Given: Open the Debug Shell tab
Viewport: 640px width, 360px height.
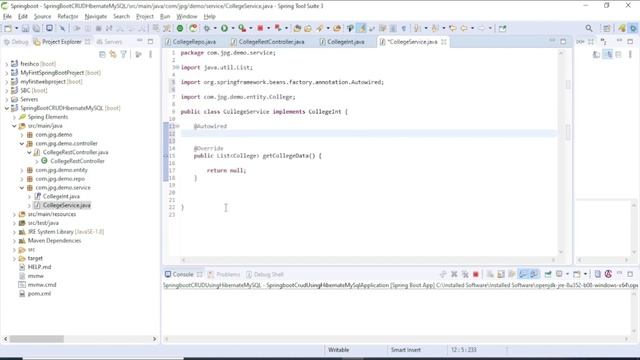Looking at the screenshot, I should (x=264, y=274).
